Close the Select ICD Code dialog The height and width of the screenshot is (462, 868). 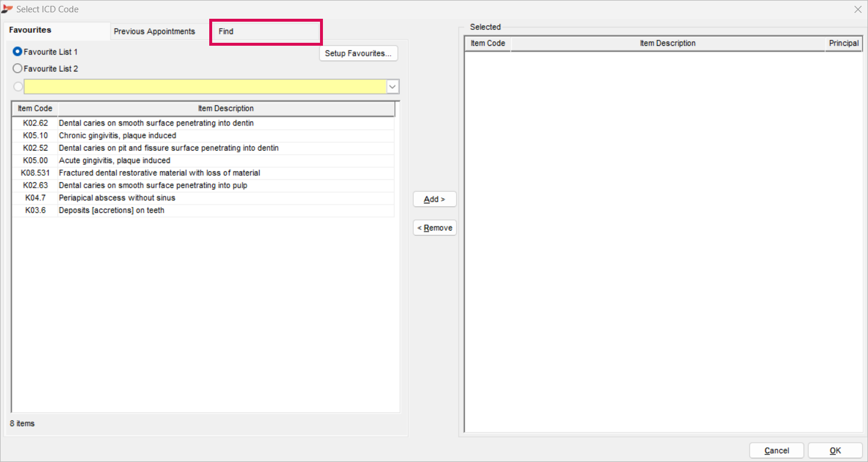(x=858, y=9)
